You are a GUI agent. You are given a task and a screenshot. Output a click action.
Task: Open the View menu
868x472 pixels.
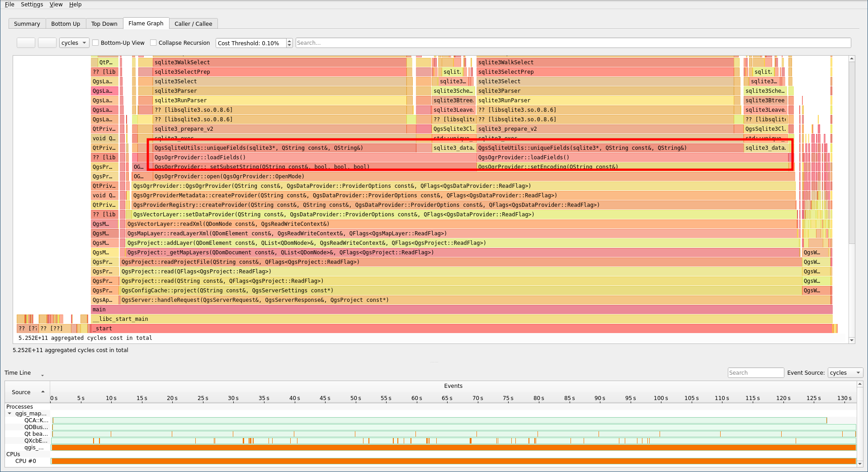pos(56,5)
